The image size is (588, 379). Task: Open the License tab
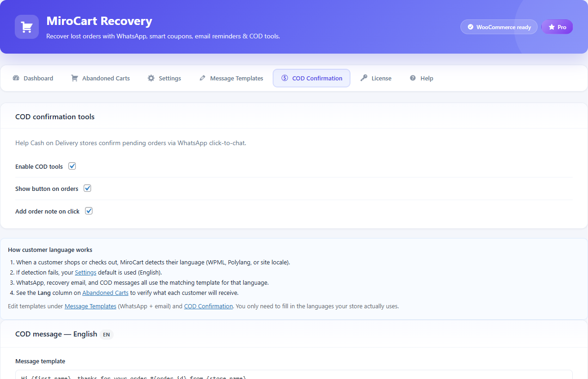pos(376,78)
